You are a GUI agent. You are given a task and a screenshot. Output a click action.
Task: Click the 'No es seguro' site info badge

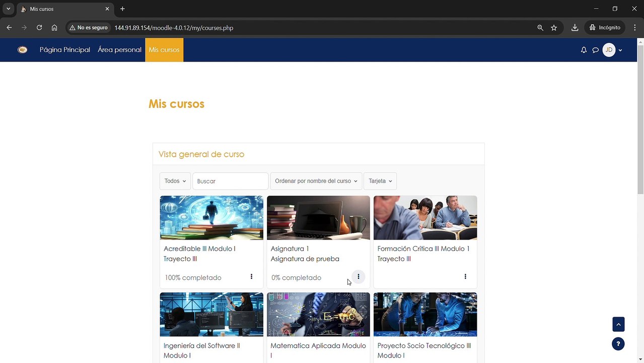89,28
